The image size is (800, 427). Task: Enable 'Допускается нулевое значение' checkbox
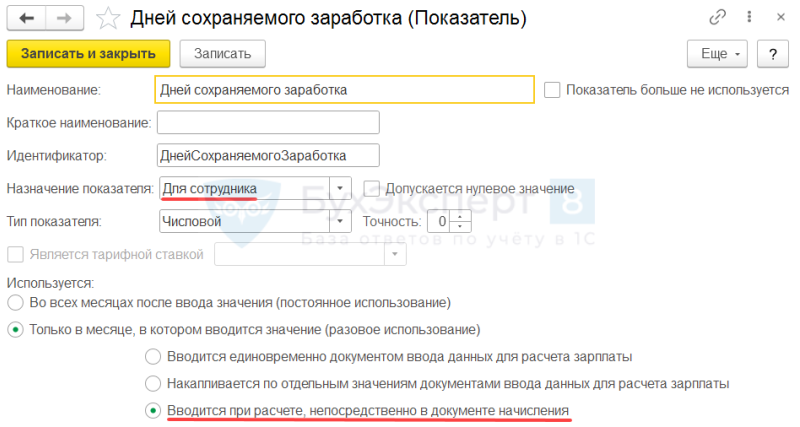click(371, 189)
